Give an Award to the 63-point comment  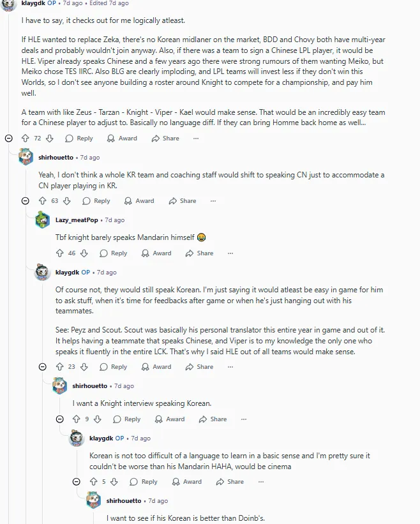point(139,201)
